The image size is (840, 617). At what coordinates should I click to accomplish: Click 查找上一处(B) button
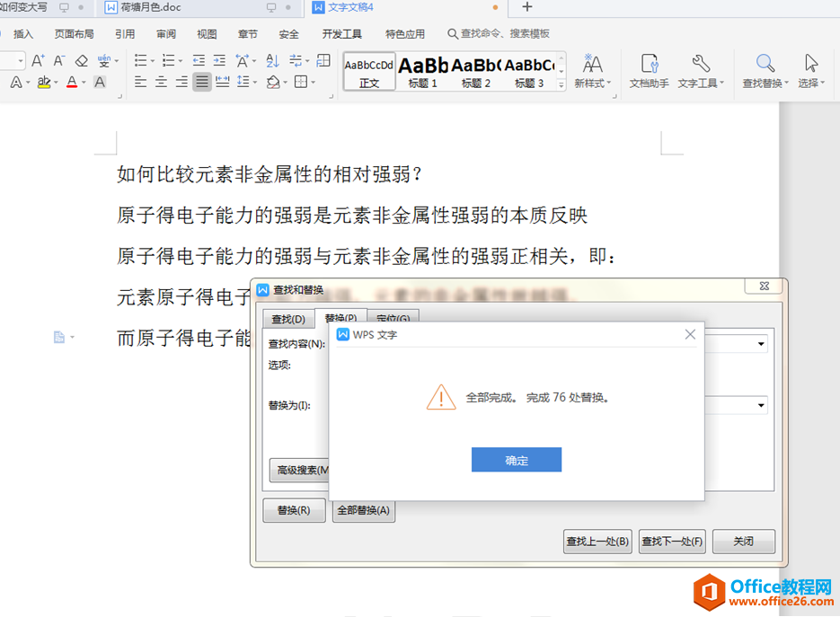pos(597,541)
